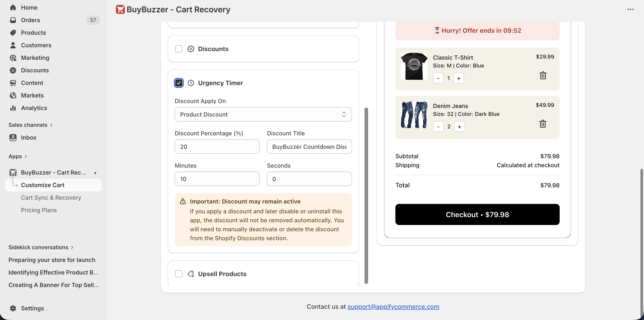The width and height of the screenshot is (644, 320).
Task: Remove Denim Jeans using trash icon
Action: 542,124
